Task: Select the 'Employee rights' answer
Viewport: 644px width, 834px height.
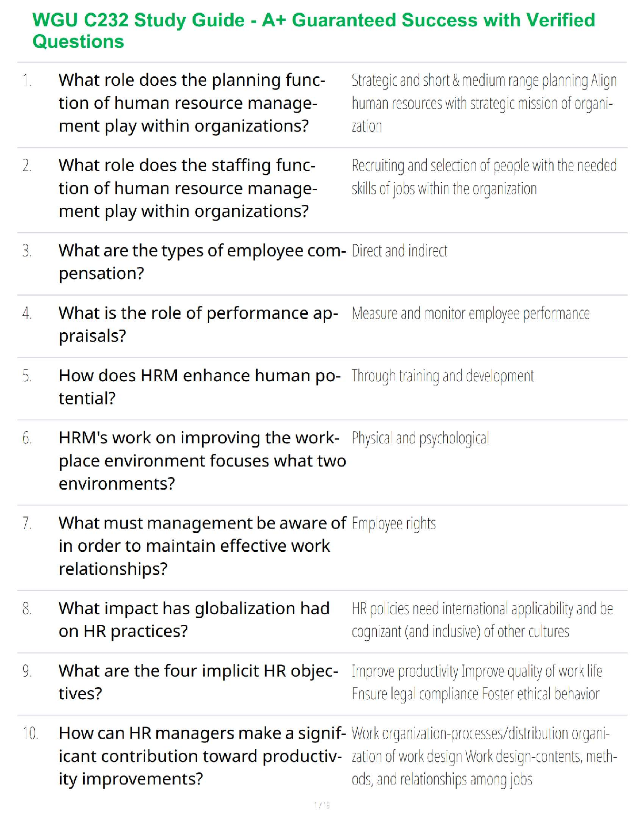Action: coord(394,523)
